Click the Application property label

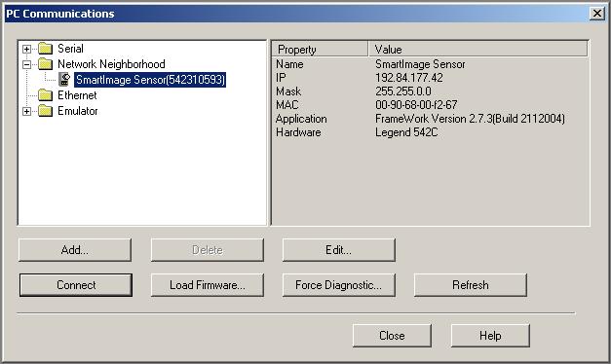(301, 119)
